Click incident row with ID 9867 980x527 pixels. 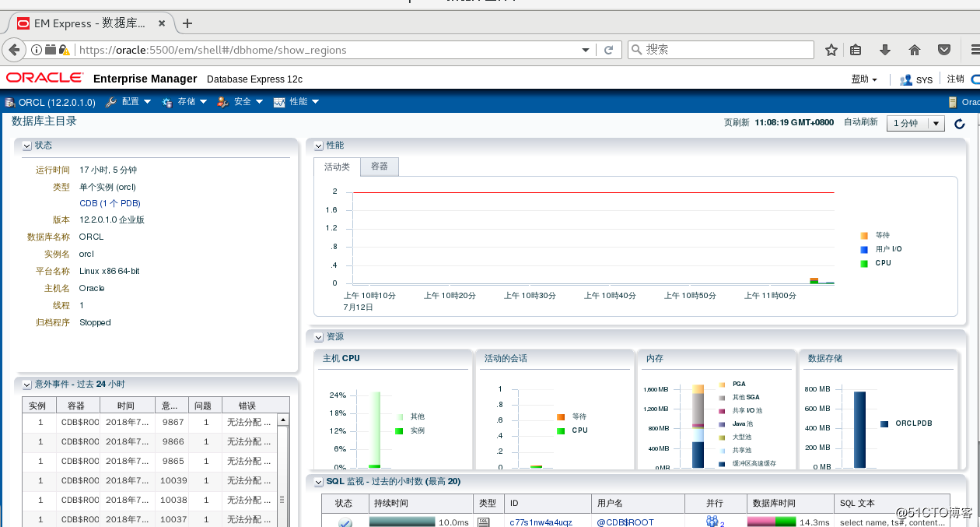coord(149,423)
